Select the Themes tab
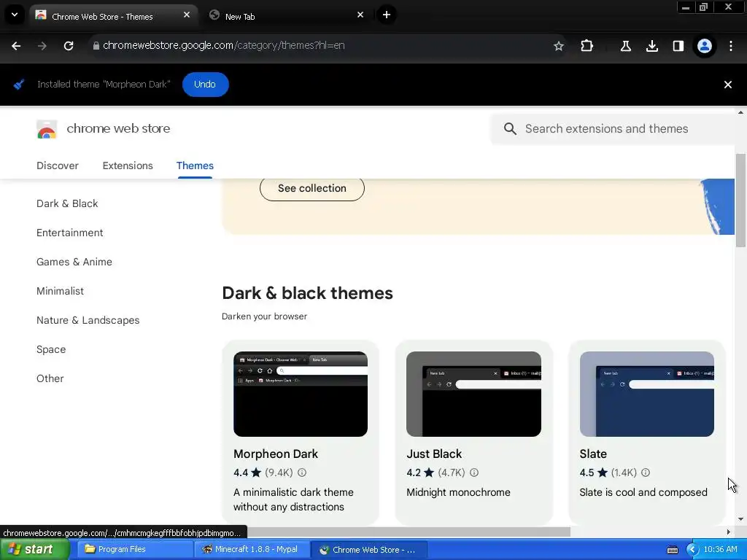747x560 pixels. tap(195, 166)
